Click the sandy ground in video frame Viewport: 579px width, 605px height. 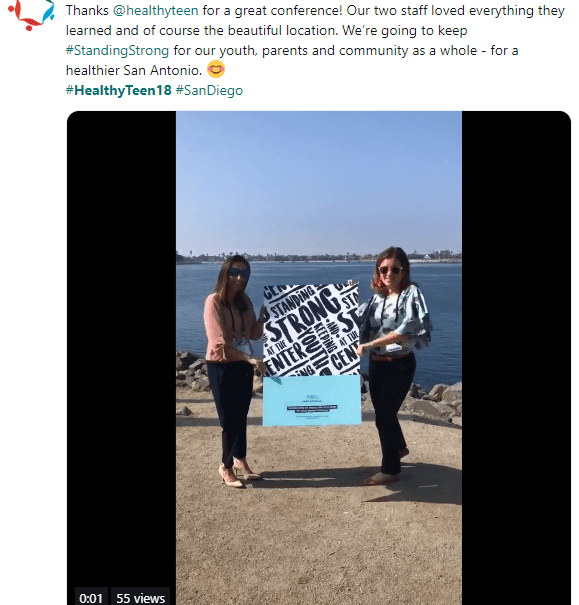[319, 540]
